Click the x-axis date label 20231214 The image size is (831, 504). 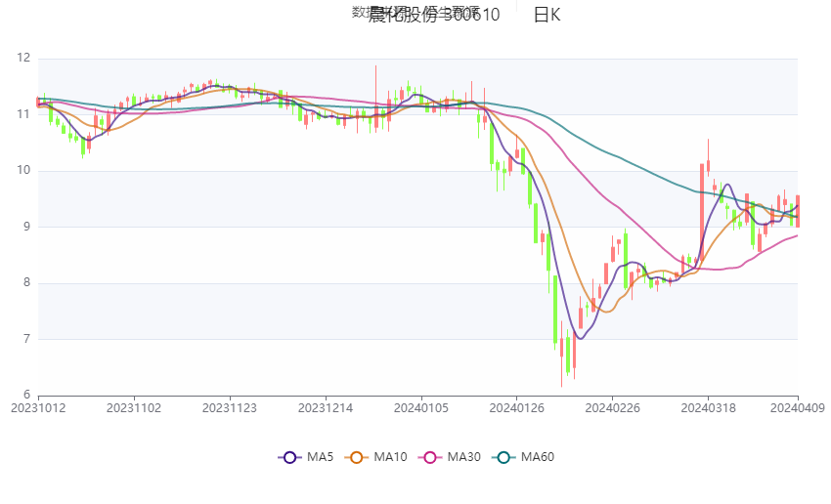point(326,408)
